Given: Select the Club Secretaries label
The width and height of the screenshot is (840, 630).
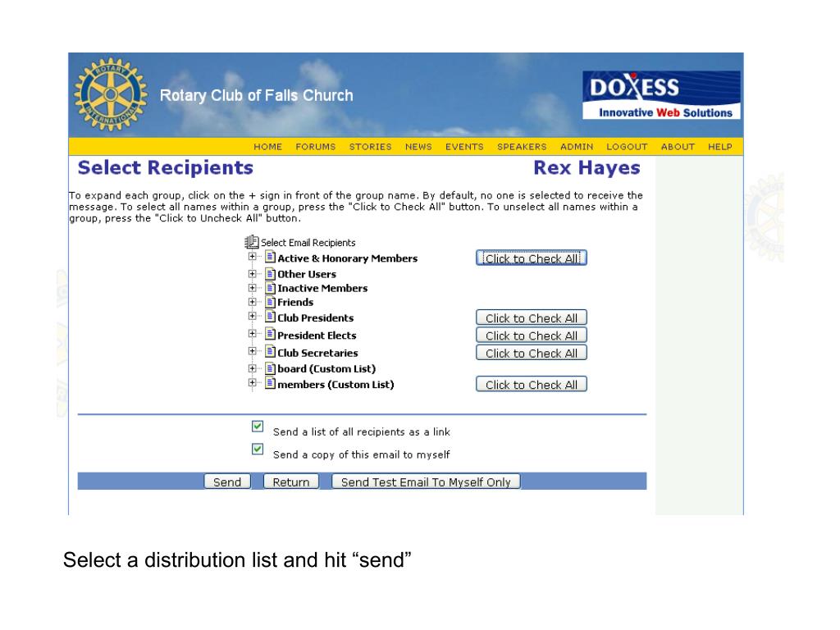Looking at the screenshot, I should point(317,353).
